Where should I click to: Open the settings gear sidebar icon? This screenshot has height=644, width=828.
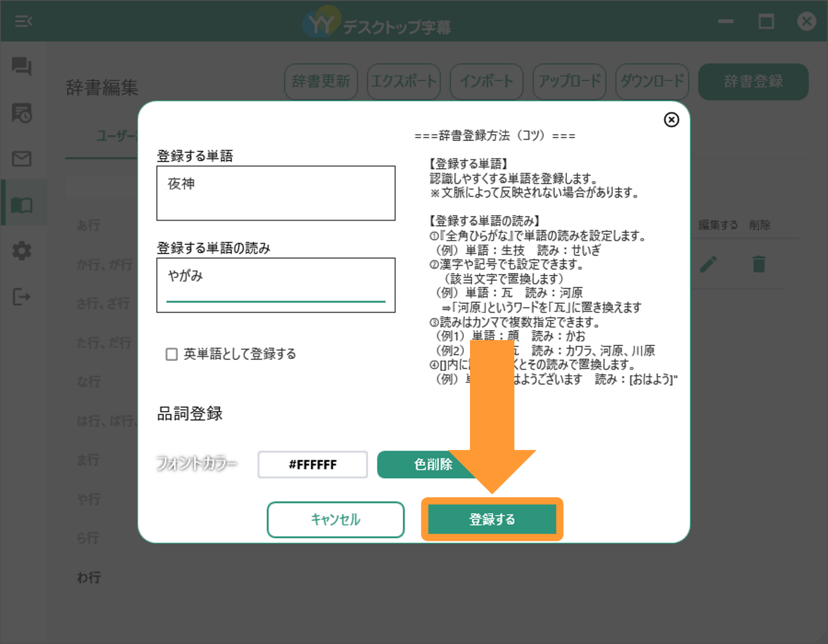[x=22, y=251]
